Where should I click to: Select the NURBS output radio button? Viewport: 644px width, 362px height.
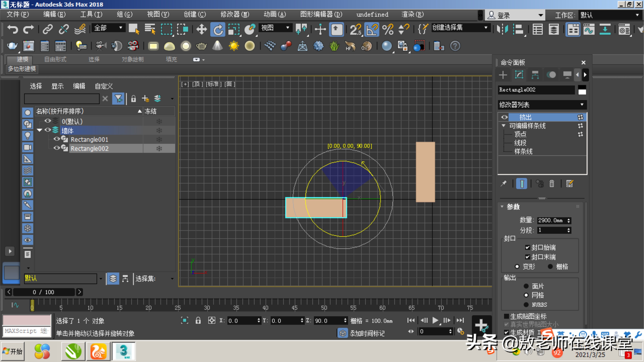click(526, 305)
